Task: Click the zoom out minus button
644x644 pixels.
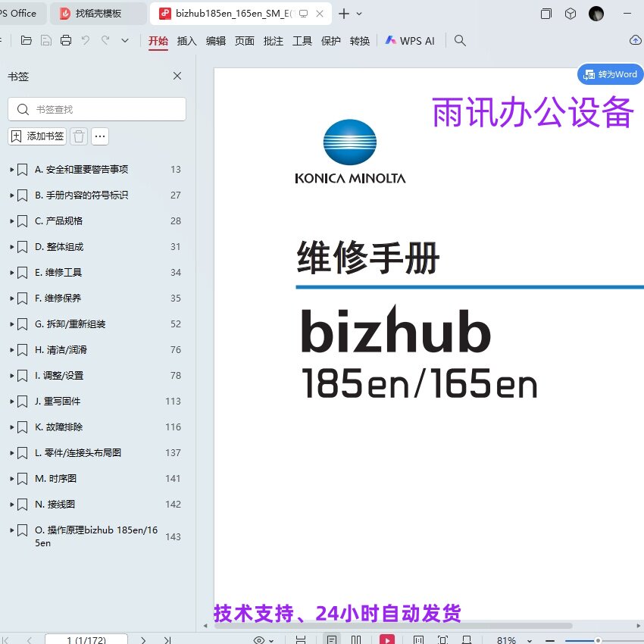Action: [550, 640]
